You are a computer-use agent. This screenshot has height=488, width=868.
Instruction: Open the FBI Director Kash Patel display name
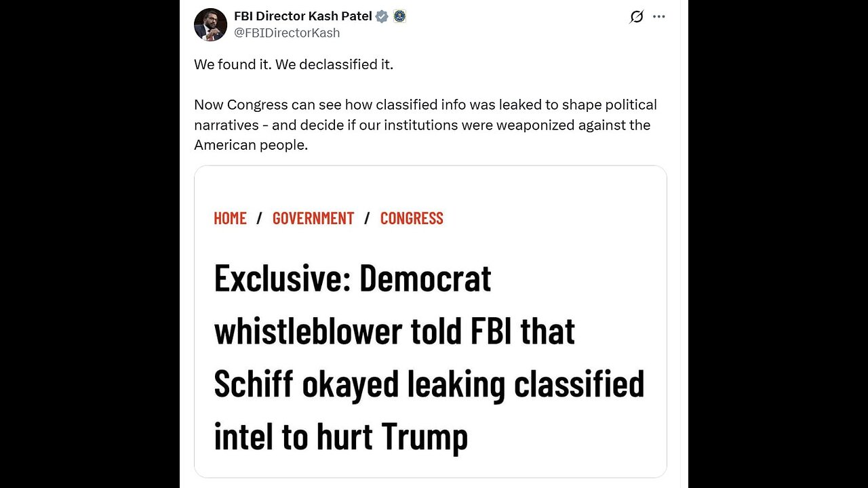point(303,16)
